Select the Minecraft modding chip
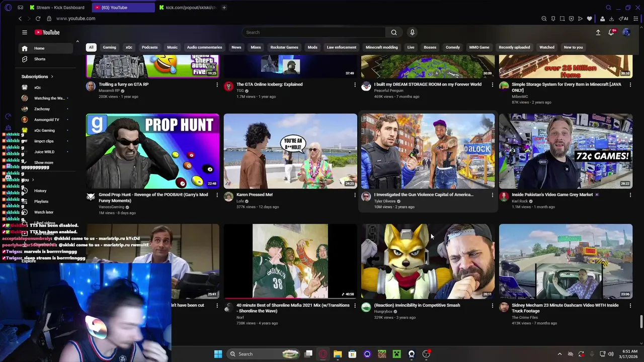This screenshot has height=362, width=644. click(381, 47)
